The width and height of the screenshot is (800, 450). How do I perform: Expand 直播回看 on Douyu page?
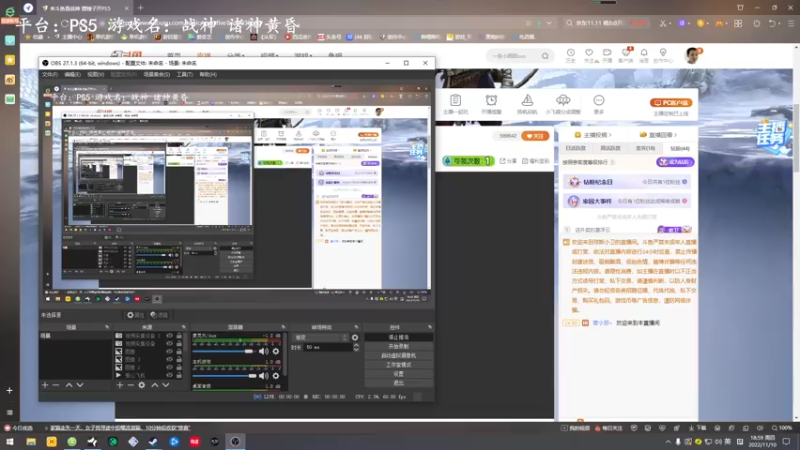(658, 135)
